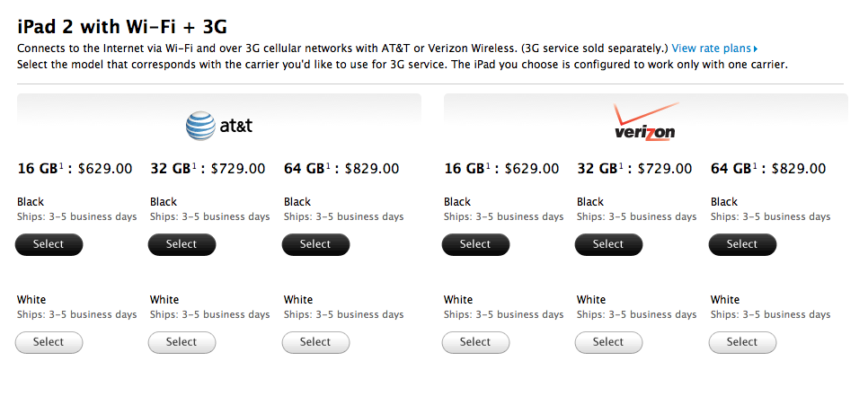Click the AT&T globe logo
This screenshot has width=868, height=405.
pos(200,126)
